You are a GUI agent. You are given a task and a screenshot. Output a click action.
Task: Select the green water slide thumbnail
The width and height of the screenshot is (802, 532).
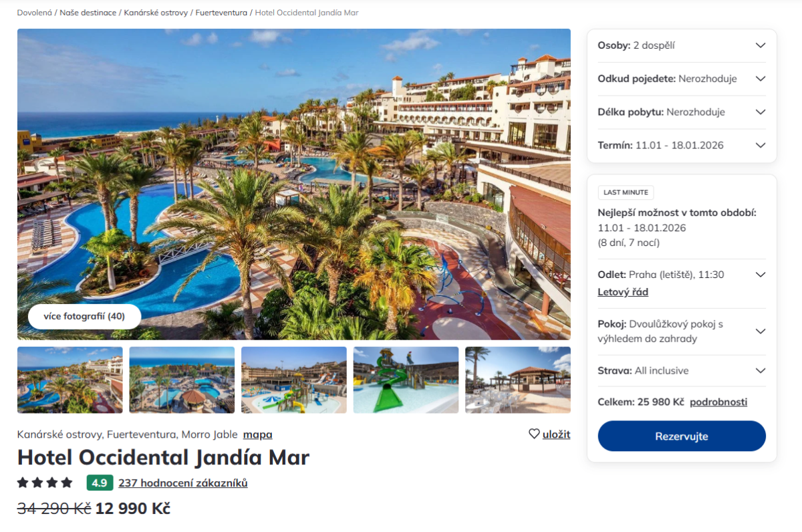(x=406, y=380)
